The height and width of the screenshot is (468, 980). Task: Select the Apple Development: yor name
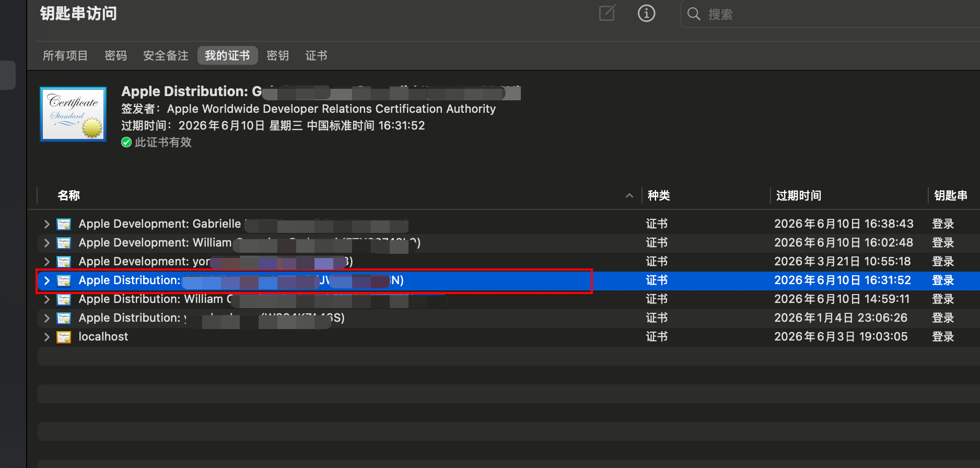point(144,261)
